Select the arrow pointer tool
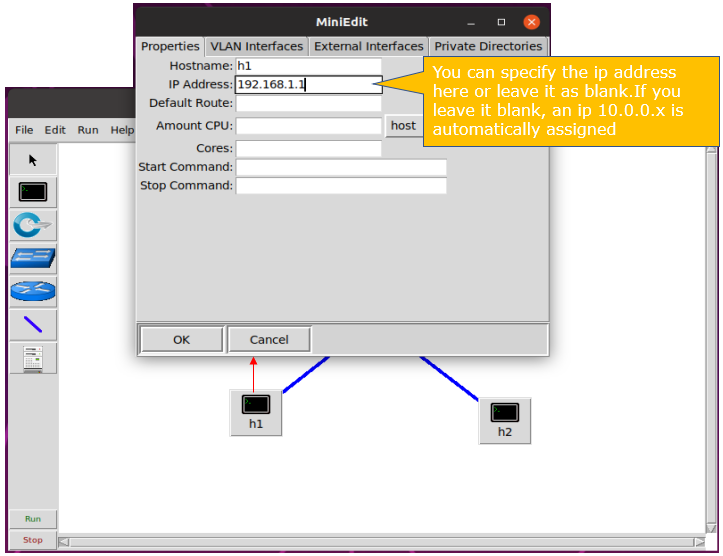This screenshot has width=723, height=556. tap(33, 160)
